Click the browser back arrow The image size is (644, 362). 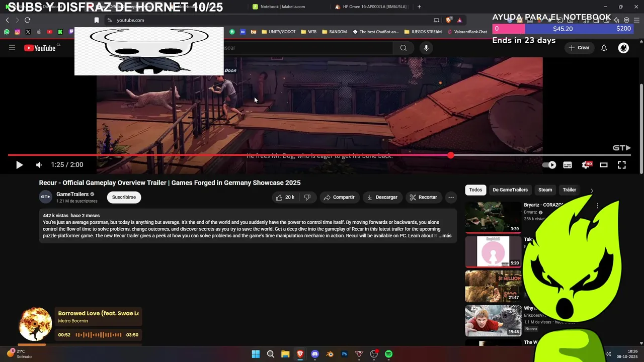pos(7,20)
